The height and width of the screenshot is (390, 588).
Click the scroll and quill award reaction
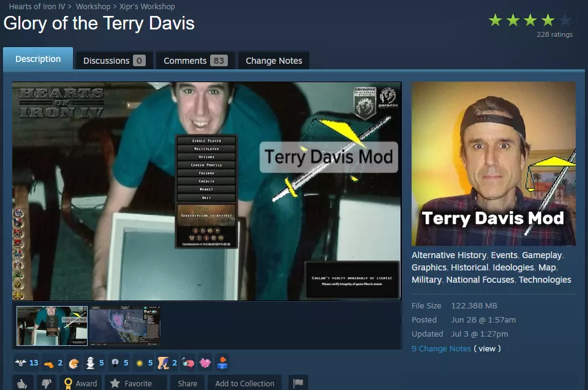(x=167, y=362)
